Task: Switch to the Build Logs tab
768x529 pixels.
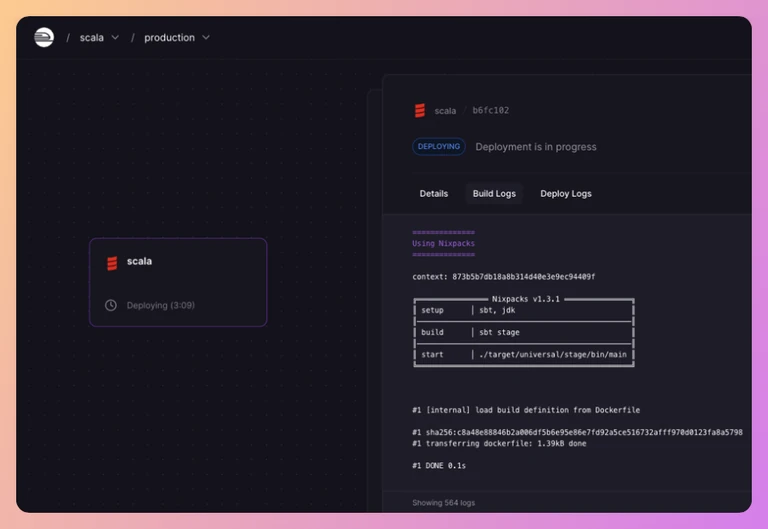Action: coord(494,193)
